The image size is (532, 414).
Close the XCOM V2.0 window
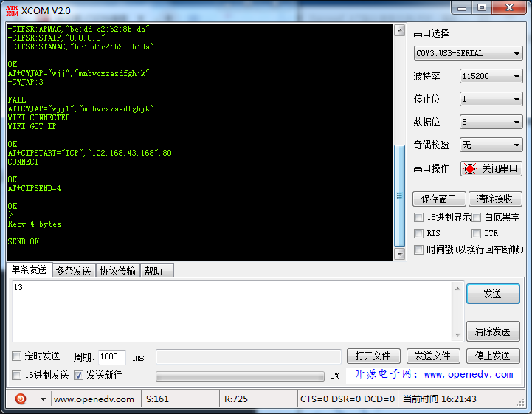tap(509, 8)
